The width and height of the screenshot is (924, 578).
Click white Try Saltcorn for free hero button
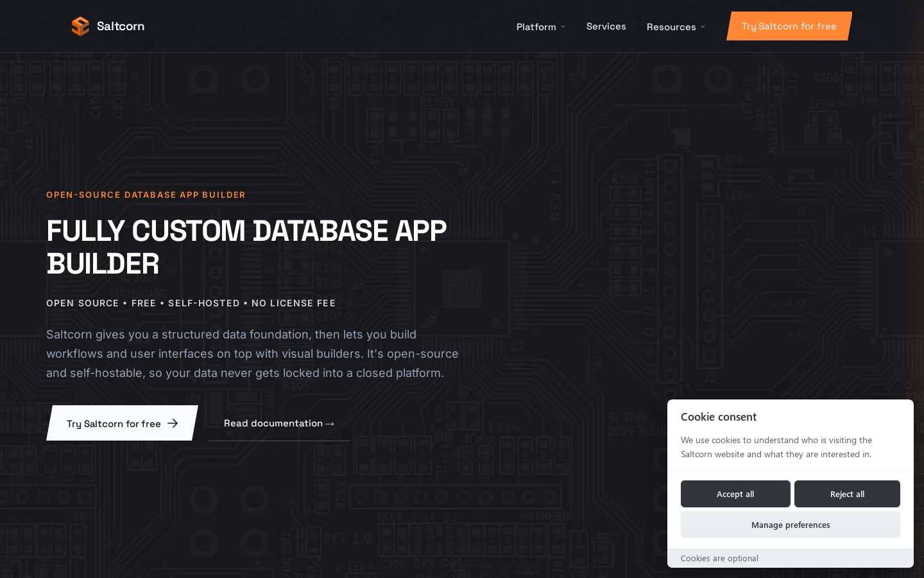click(x=122, y=423)
